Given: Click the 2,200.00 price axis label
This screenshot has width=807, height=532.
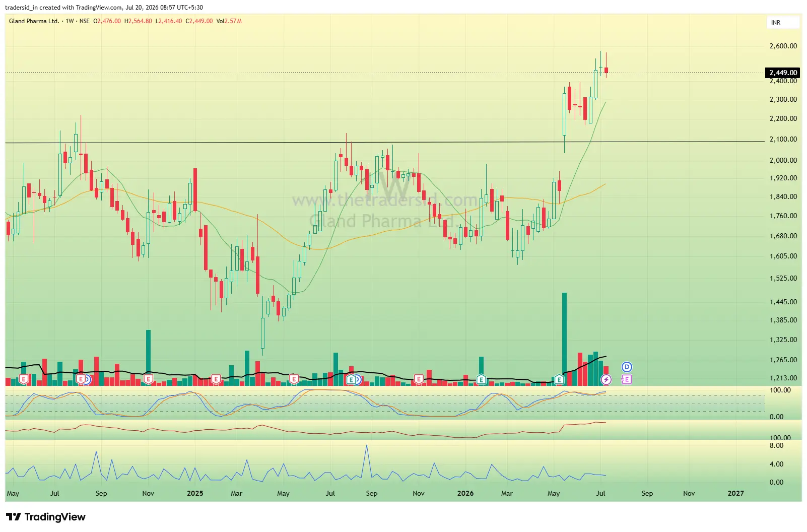Looking at the screenshot, I should (x=783, y=118).
